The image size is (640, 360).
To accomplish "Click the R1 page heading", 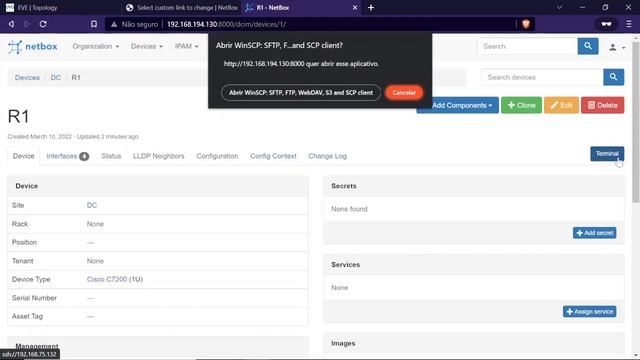I will [18, 117].
